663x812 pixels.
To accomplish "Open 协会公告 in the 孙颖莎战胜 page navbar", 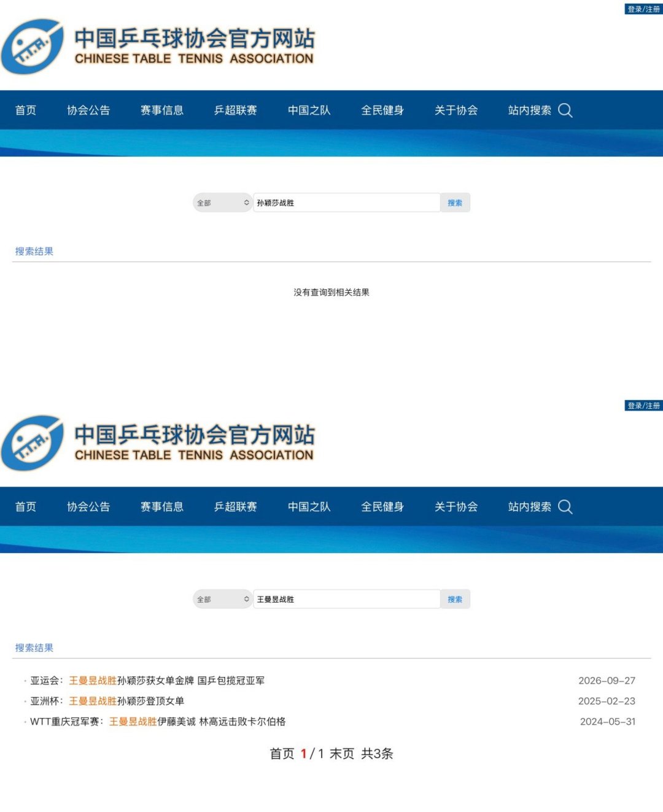I will click(88, 110).
